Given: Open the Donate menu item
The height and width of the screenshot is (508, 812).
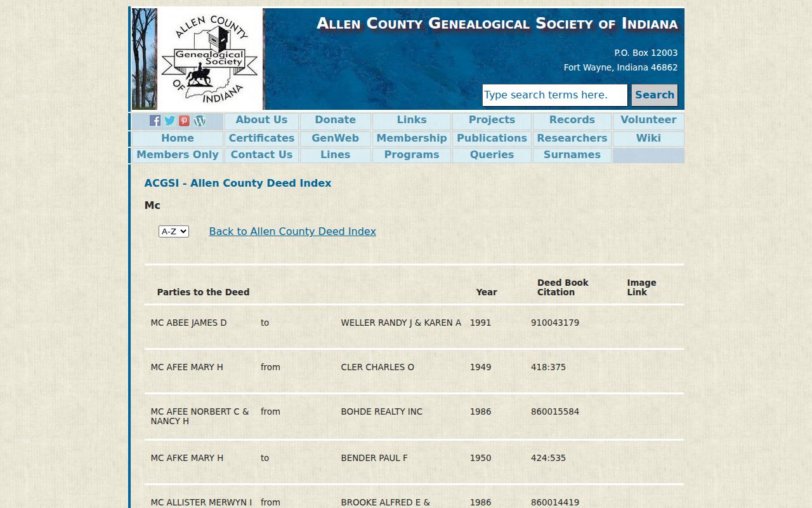Looking at the screenshot, I should [x=336, y=120].
